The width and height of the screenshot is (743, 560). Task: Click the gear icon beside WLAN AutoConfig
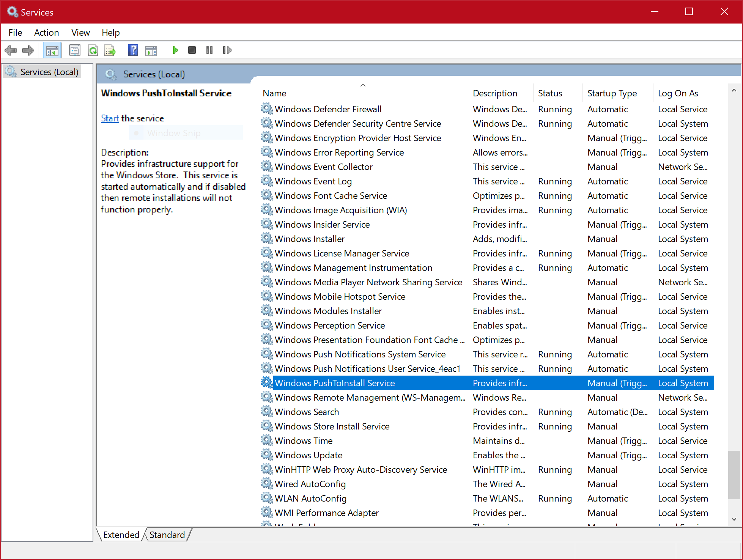(267, 498)
